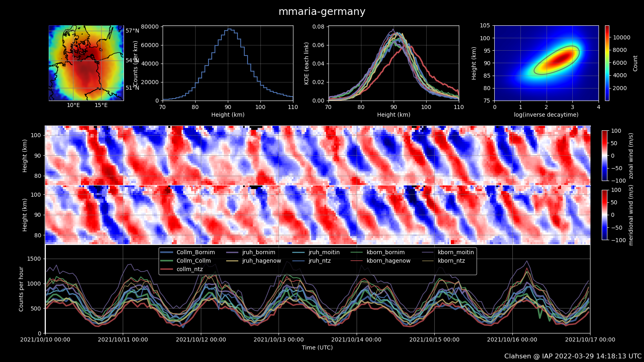This screenshot has width=644, height=362.
Task: Click the 10°E longitude label on map
Action: (73, 105)
